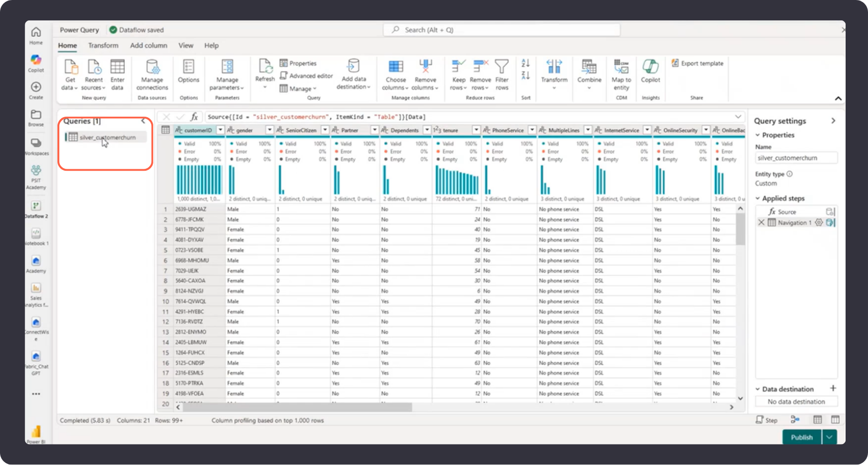Expand the Publish button dropdown arrow

(829, 437)
